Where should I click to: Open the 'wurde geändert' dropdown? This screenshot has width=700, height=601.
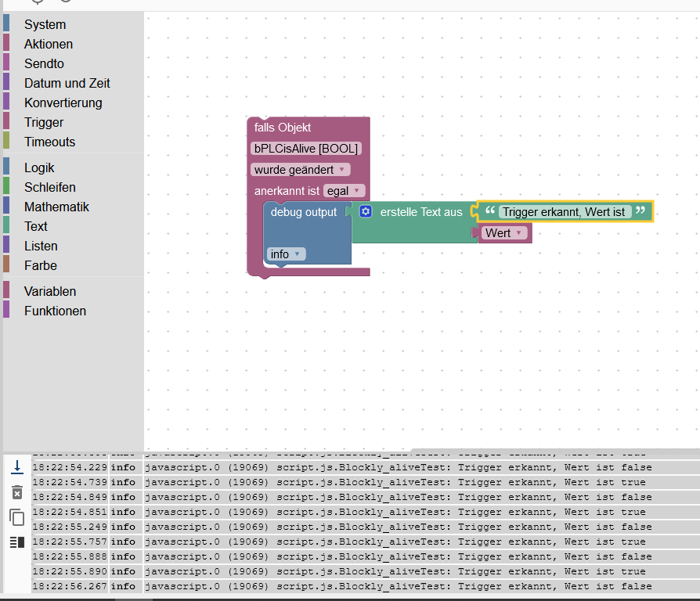tap(301, 170)
